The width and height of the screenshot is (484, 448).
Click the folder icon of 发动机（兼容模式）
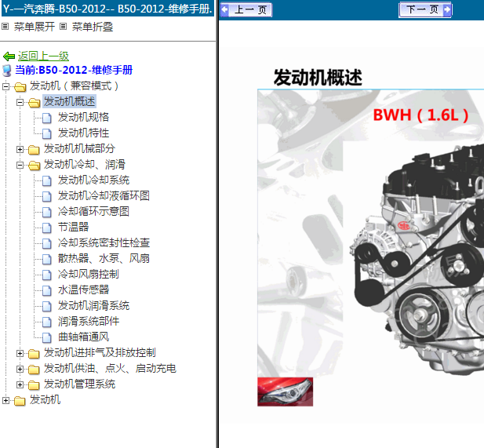pos(20,87)
